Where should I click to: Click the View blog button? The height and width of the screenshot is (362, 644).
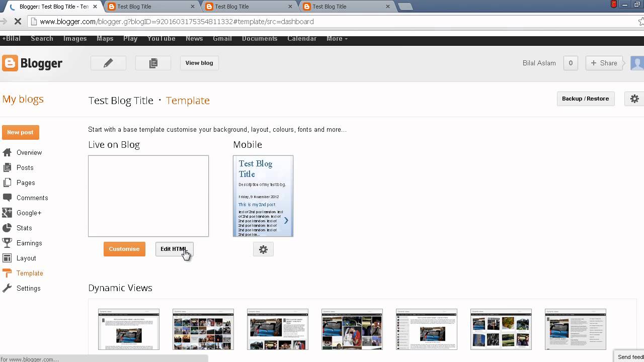(x=199, y=63)
